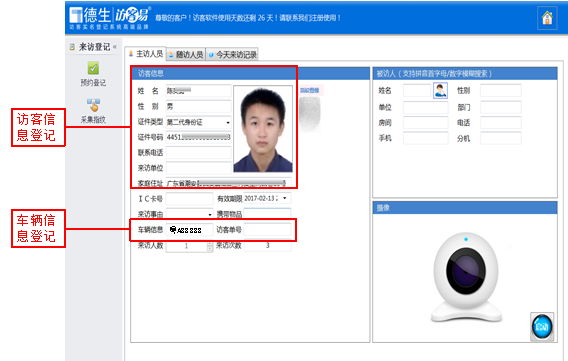This screenshot has width=568, height=361.
Task: Expand the 来访事由 dropdown
Action: (x=209, y=214)
